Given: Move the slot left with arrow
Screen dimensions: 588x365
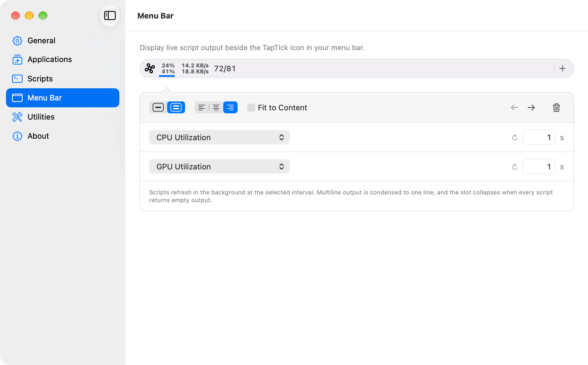Looking at the screenshot, I should click(514, 107).
